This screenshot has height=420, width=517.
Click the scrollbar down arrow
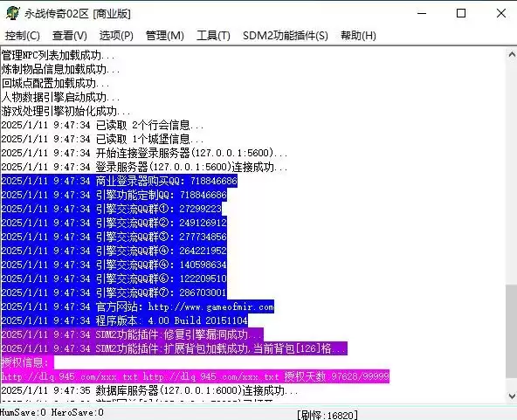[512, 396]
